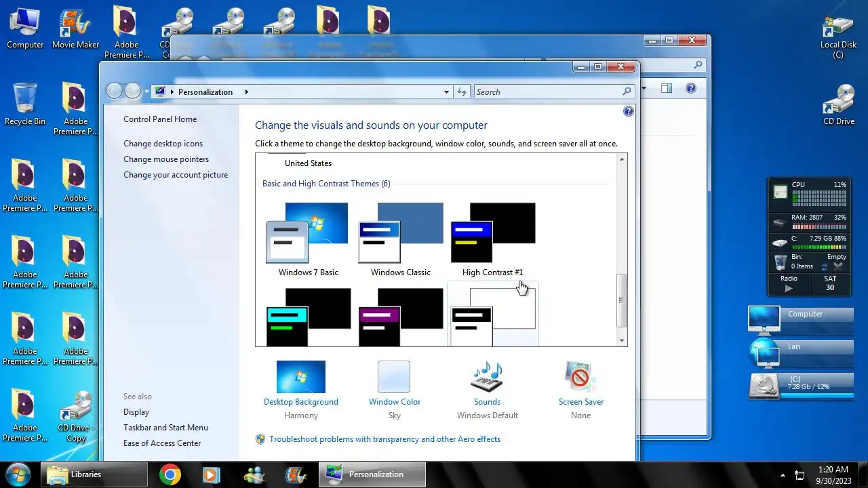Apply the Windows Classic theme
The height and width of the screenshot is (488, 868).
point(400,239)
